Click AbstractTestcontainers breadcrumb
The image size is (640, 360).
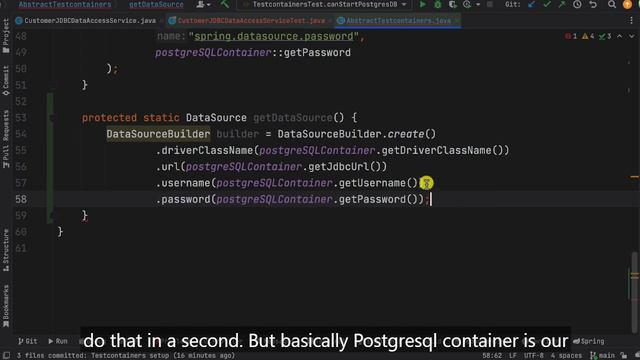65,4
